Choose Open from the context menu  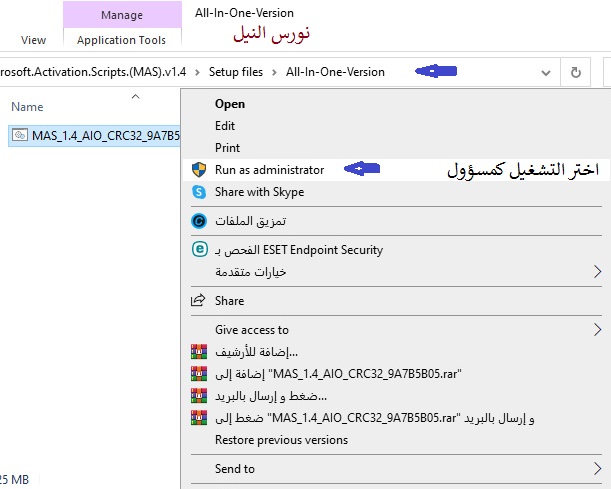point(230,103)
